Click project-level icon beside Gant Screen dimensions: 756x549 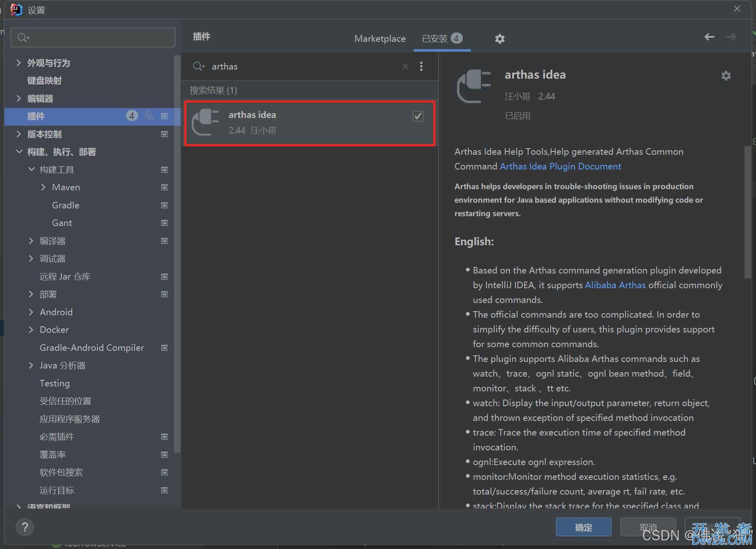click(164, 223)
